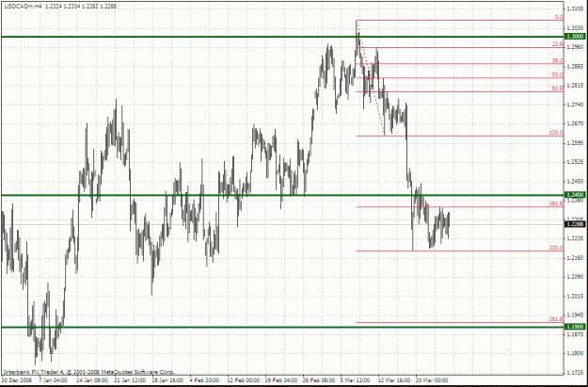Screen dimensions: 588x387
Task: Select the Fibonacci 200.0 level label
Action: (x=556, y=248)
